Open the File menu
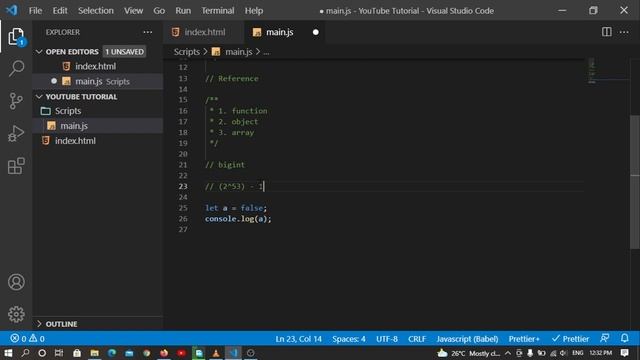Screen dimensions: 640x360 point(35,11)
